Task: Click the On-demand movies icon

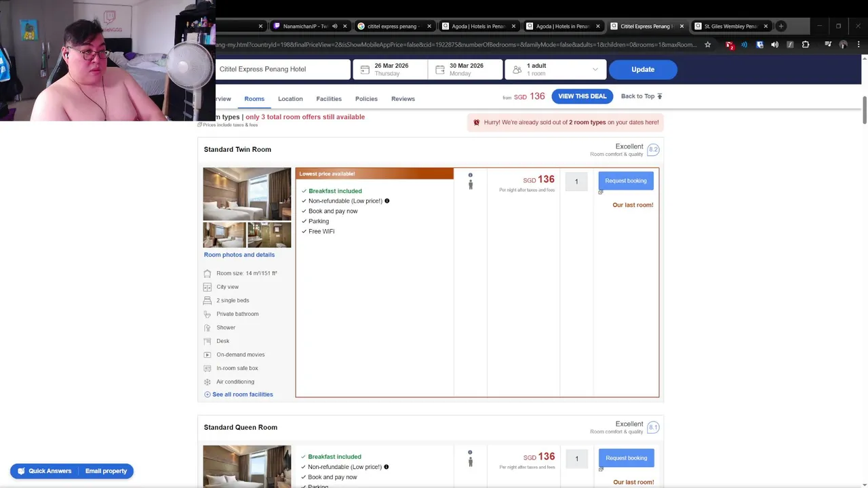Action: tap(208, 354)
